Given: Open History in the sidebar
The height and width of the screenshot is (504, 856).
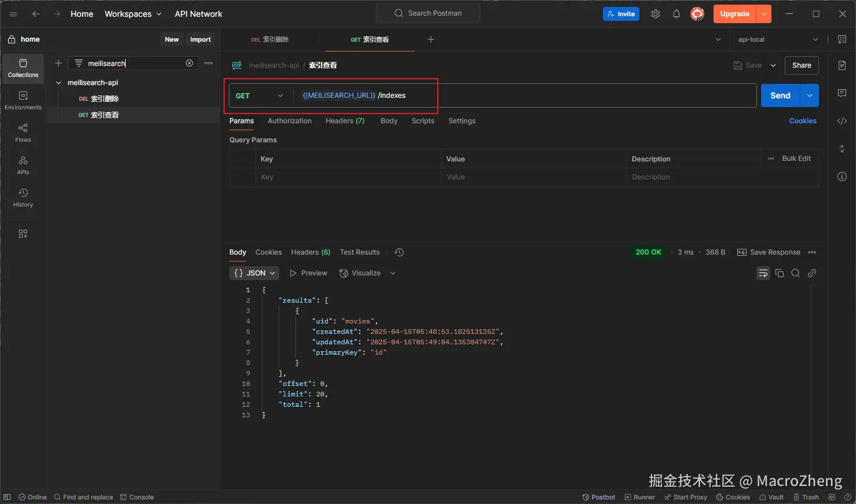Looking at the screenshot, I should (x=23, y=197).
